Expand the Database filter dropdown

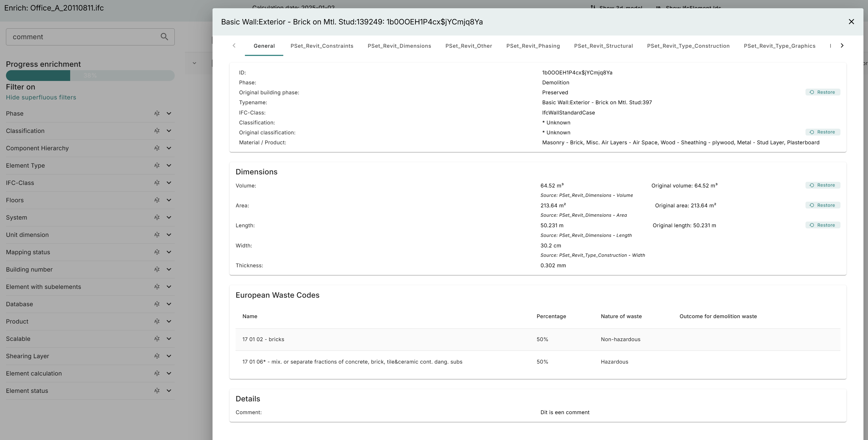click(169, 304)
